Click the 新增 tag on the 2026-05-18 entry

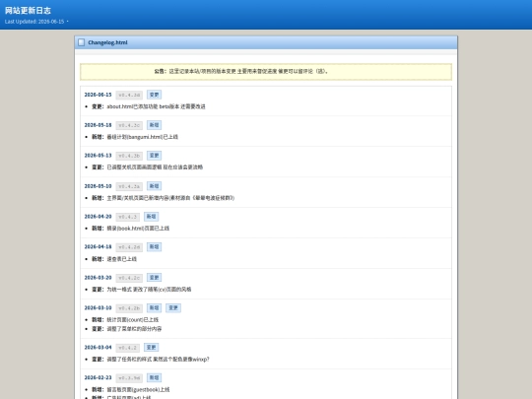coord(154,125)
